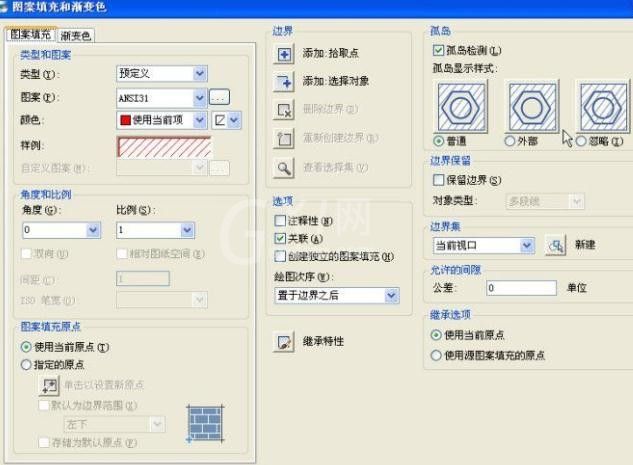This screenshot has height=465, width=633.
Task: Click the brick pattern origin preview image
Action: (205, 423)
